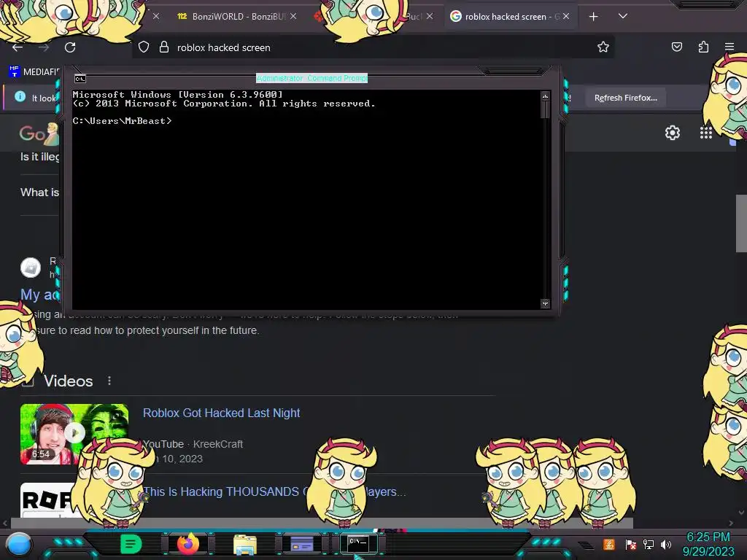Open 'Roblox Got Hacked Last Night' video link
The width and height of the screenshot is (747, 560).
(222, 413)
